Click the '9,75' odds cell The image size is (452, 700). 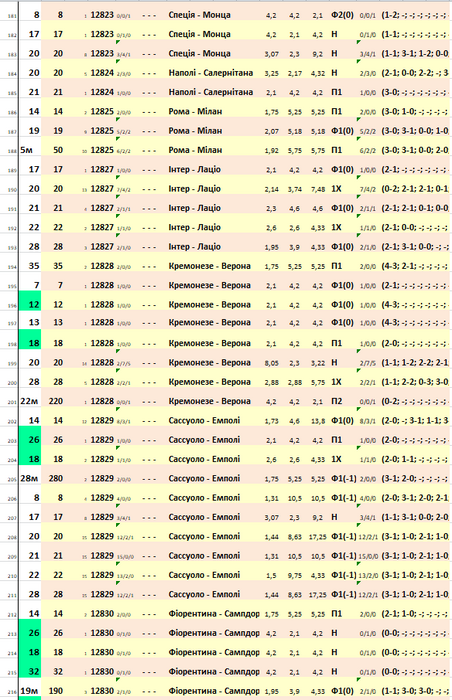[294, 575]
